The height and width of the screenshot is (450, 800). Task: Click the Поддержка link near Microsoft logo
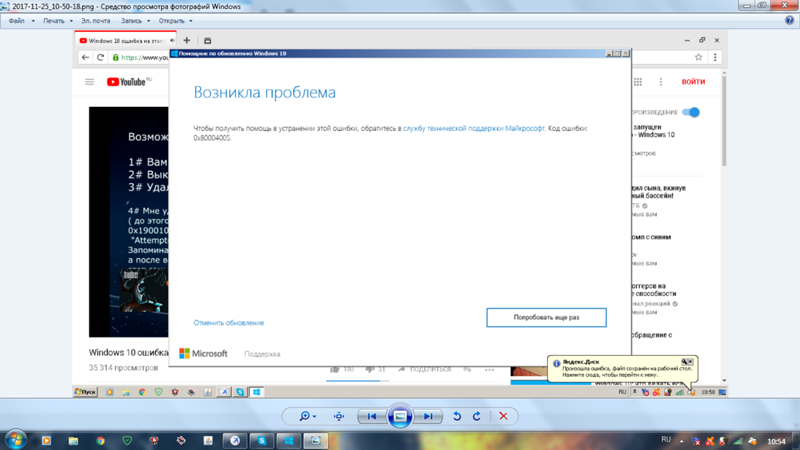point(262,354)
